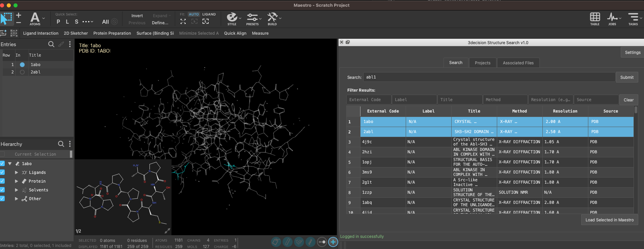Toggle the Current Selection checkbox
The width and height of the screenshot is (644, 249).
2,154
